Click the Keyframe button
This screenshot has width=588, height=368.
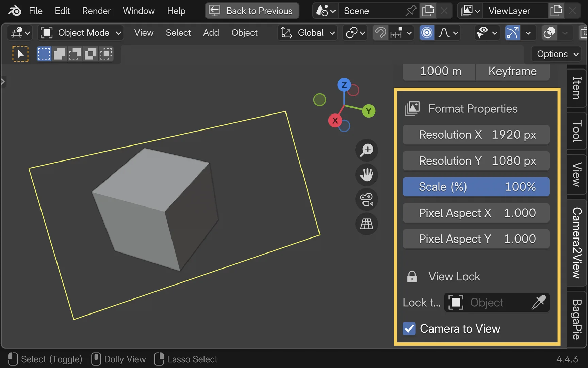click(x=512, y=72)
